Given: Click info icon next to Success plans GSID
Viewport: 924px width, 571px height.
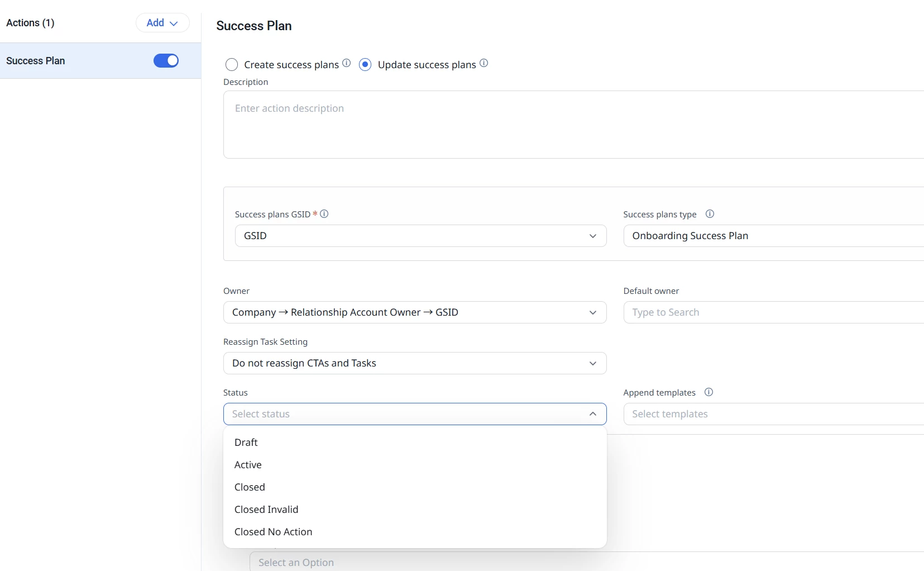Looking at the screenshot, I should [x=324, y=214].
